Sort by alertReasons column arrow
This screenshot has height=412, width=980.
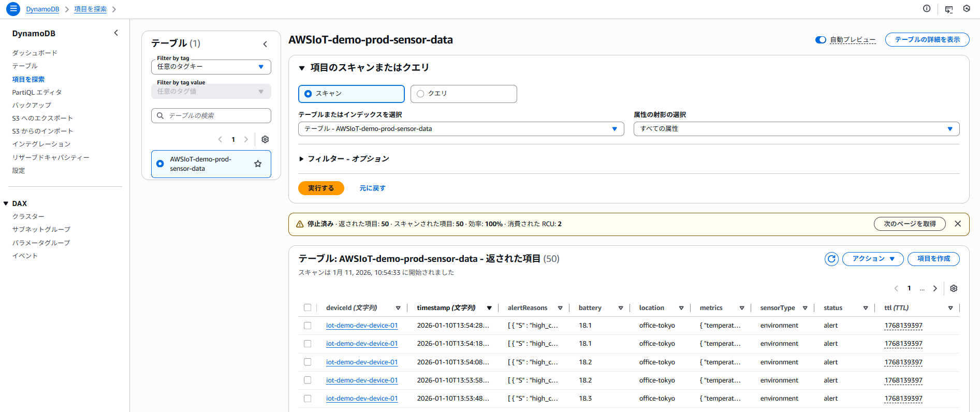(x=560, y=308)
